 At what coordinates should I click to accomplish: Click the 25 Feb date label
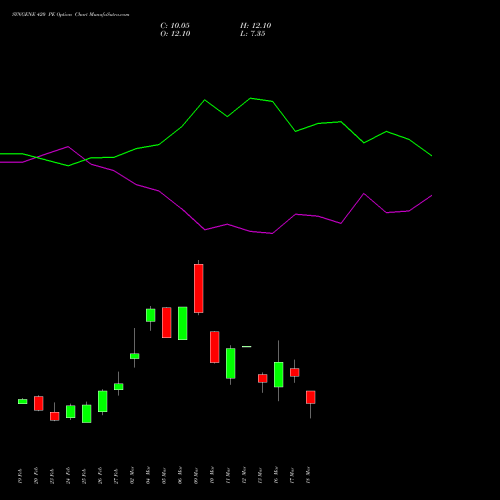click(84, 476)
